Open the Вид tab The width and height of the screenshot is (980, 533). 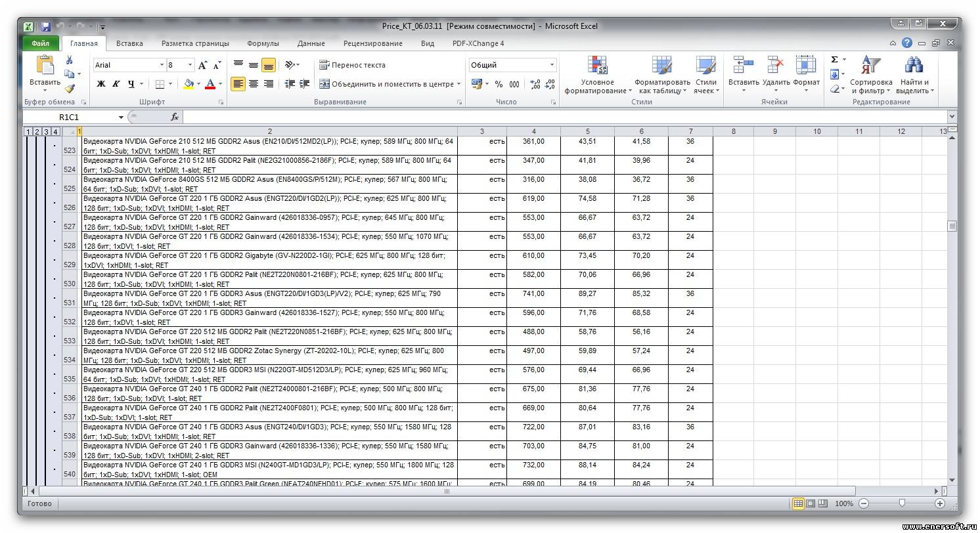pyautogui.click(x=428, y=43)
